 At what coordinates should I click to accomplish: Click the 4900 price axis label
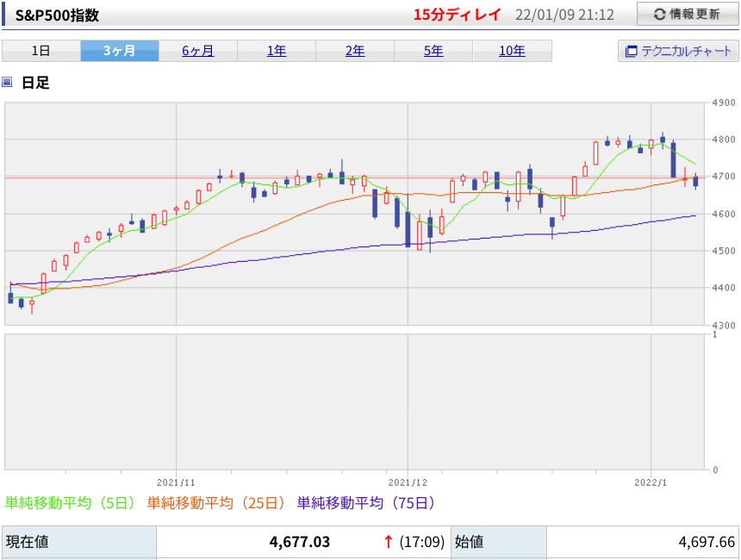tap(724, 103)
